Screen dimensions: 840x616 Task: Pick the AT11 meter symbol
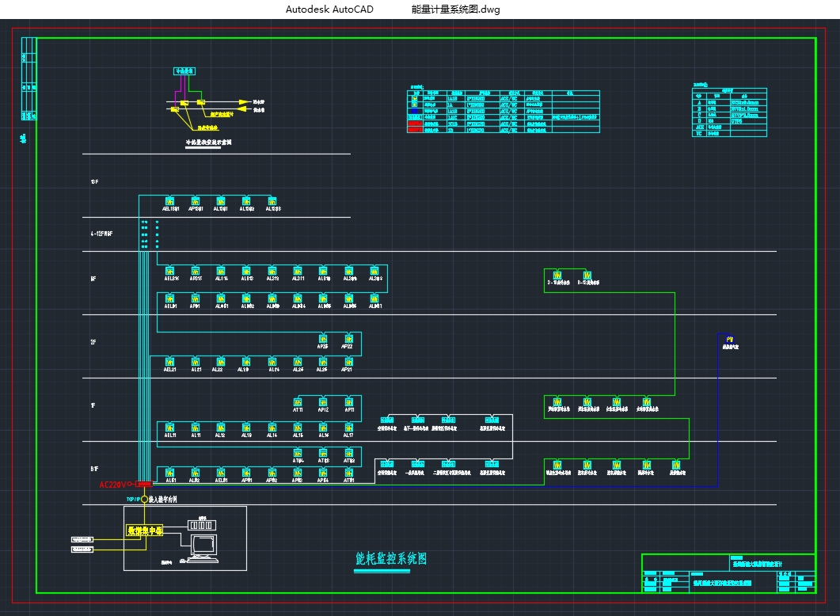(298, 401)
